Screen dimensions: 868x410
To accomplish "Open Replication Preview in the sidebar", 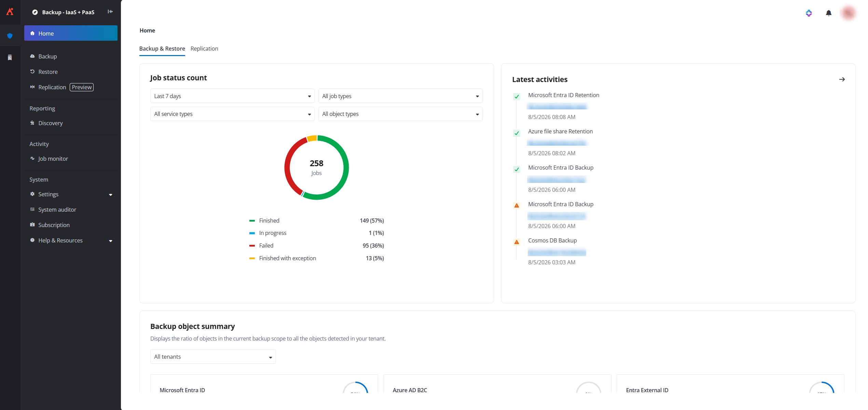I will (x=71, y=87).
